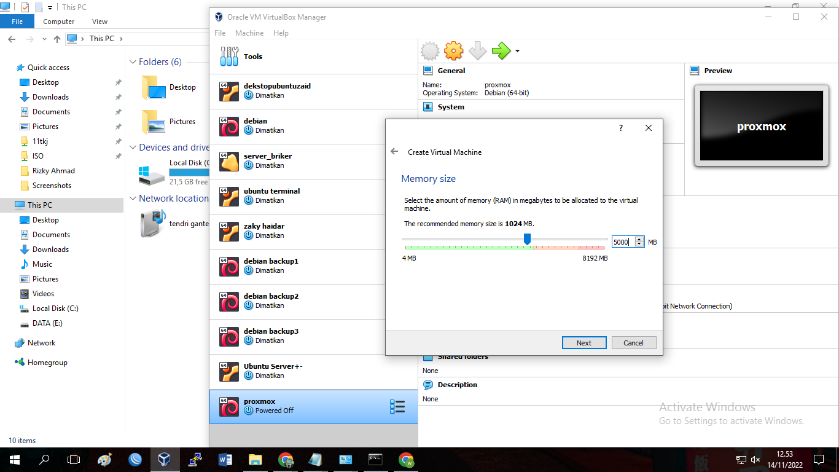839x472 pixels.
Task: Click Next in memory size wizard
Action: [x=584, y=342]
